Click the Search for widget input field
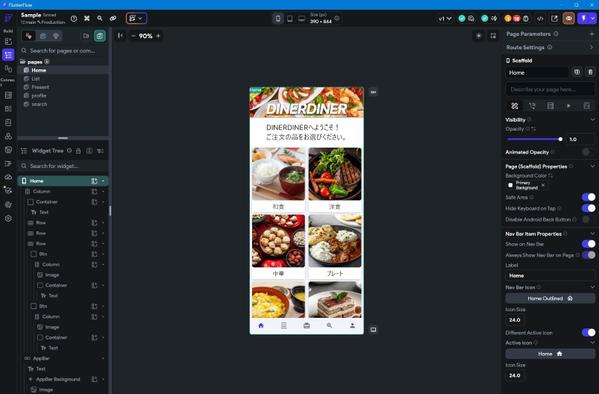Image resolution: width=599 pixels, height=394 pixels. (63, 166)
